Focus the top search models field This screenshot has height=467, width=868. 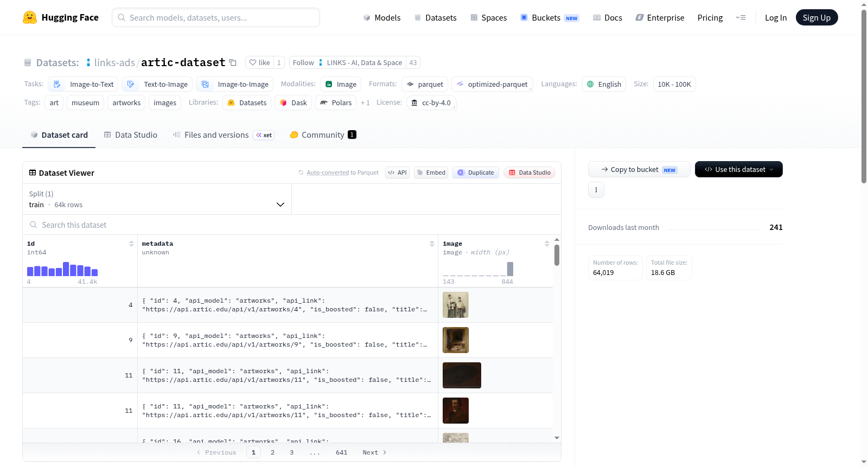point(216,17)
